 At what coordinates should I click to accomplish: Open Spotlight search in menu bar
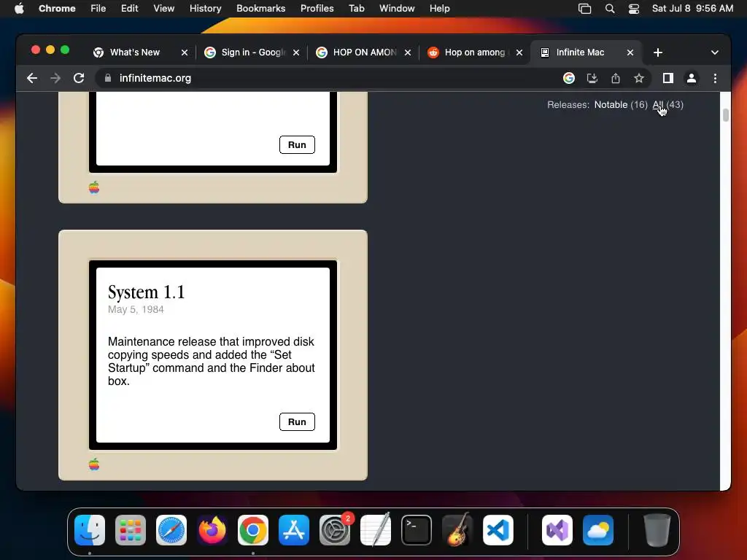point(610,9)
